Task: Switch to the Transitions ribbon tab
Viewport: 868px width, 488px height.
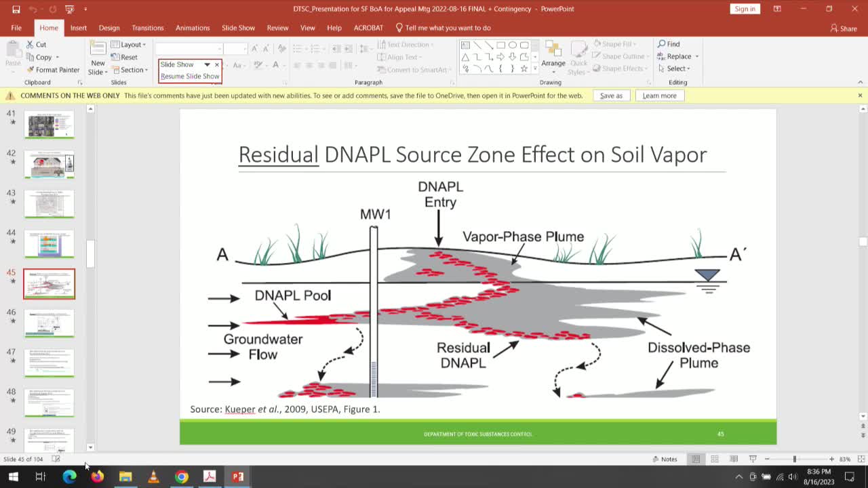Action: pos(148,28)
